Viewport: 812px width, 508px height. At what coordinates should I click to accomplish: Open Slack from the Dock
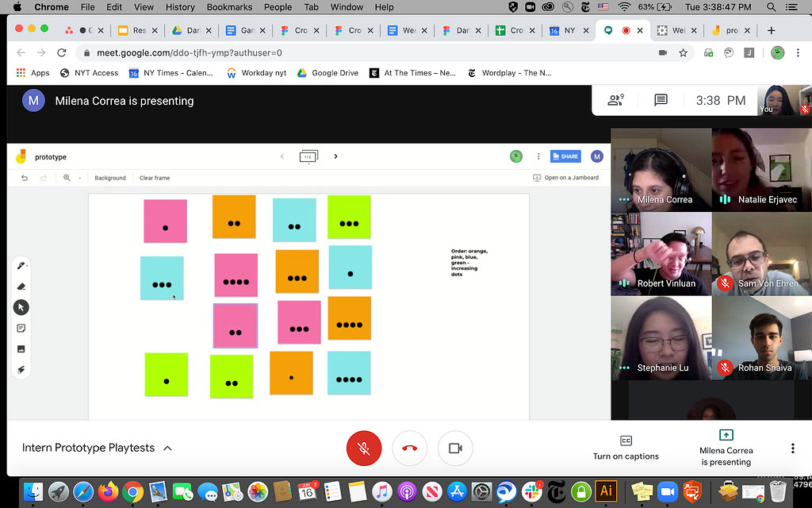[532, 491]
